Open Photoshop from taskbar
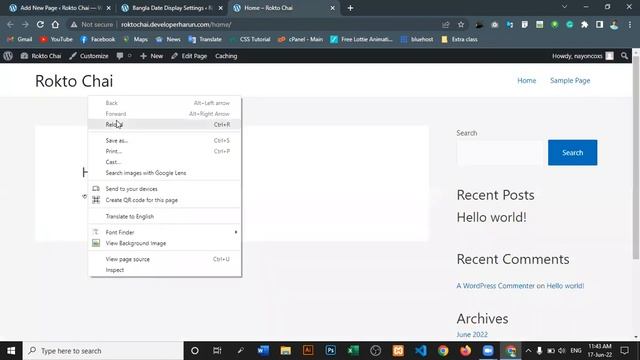The image size is (640, 360). (331, 351)
